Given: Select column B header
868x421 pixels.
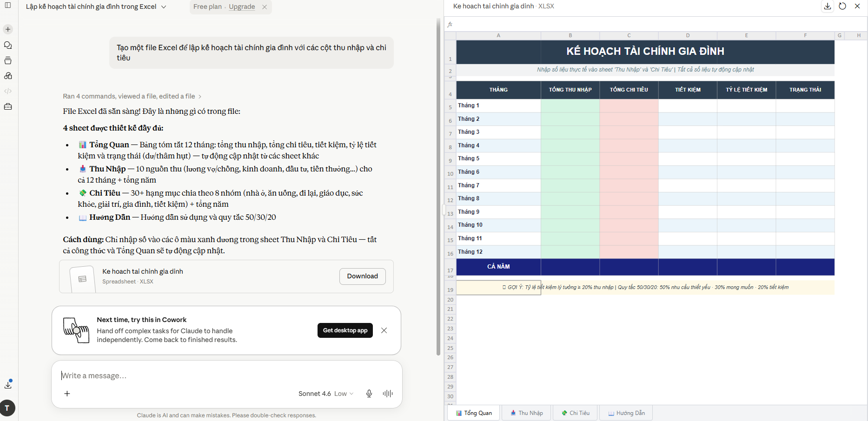Looking at the screenshot, I should (x=570, y=35).
